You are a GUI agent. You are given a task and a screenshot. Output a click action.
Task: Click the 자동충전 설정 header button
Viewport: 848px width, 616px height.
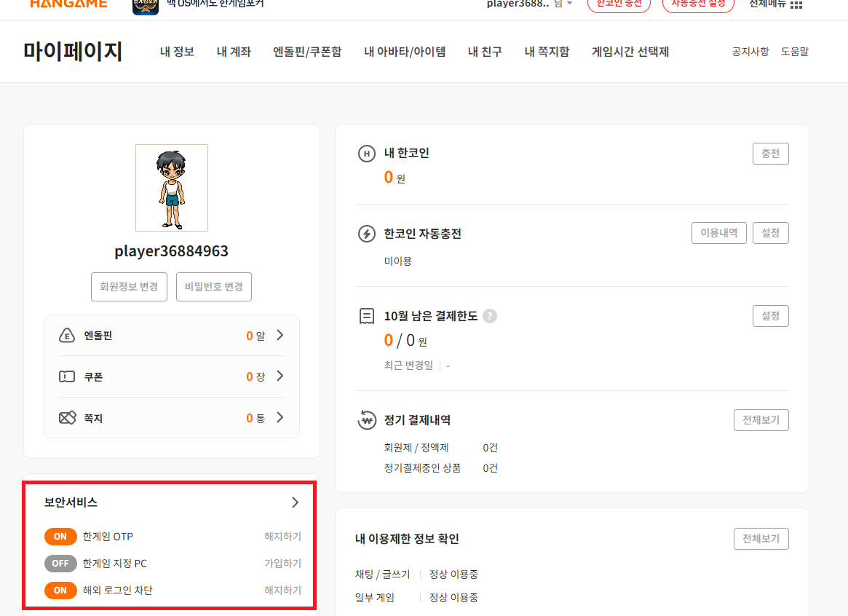point(698,4)
